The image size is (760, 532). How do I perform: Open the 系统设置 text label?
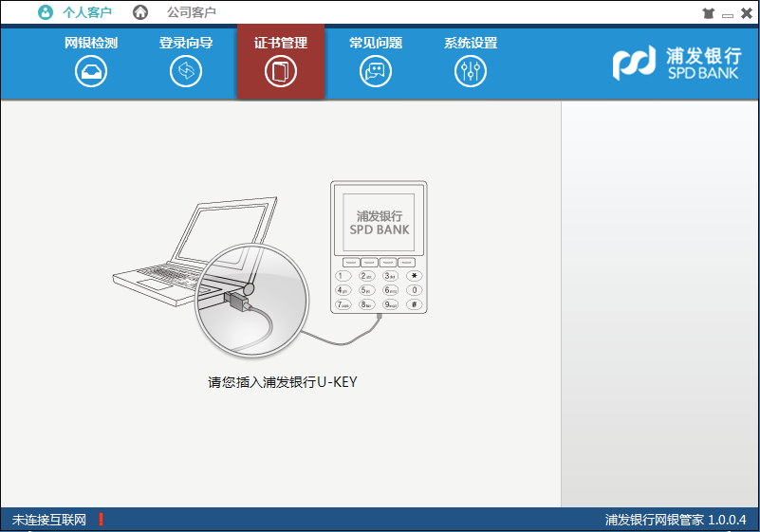click(x=471, y=43)
